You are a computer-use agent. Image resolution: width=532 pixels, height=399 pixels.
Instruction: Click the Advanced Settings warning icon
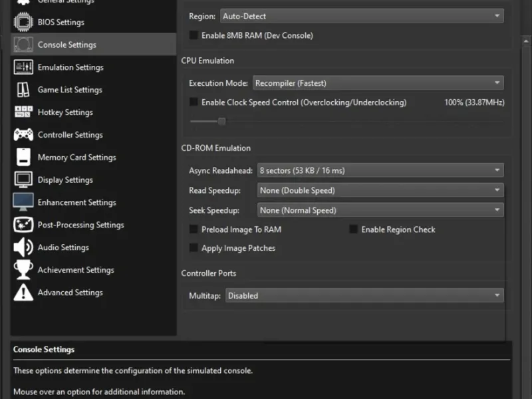23,293
